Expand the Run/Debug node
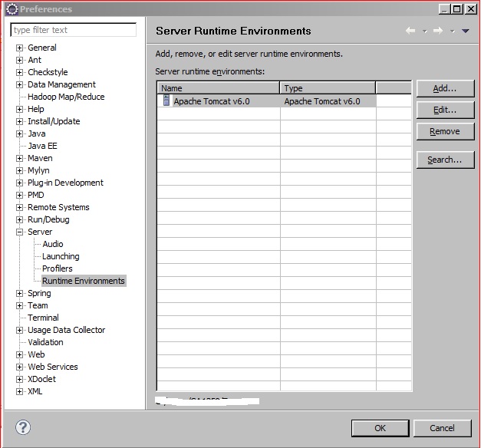Viewport: 481px width, 448px height. coord(20,219)
